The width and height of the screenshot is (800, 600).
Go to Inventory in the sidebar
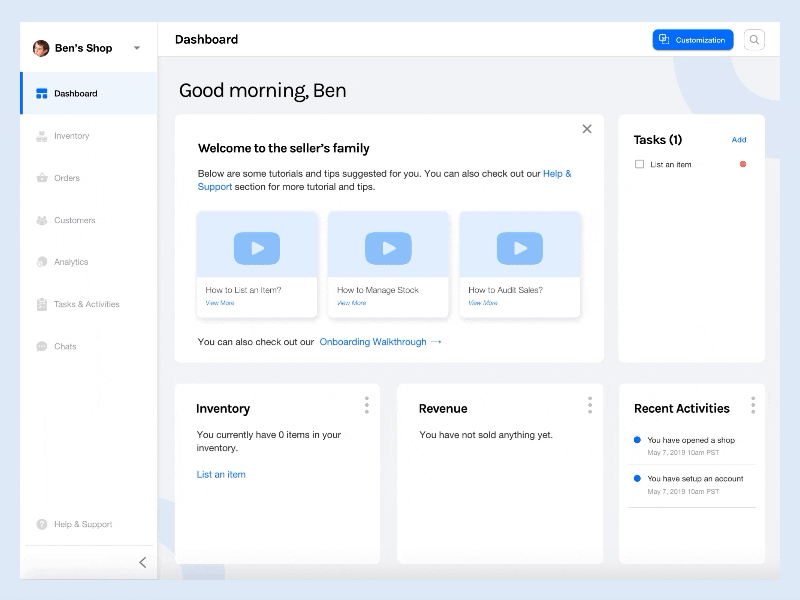point(89,136)
